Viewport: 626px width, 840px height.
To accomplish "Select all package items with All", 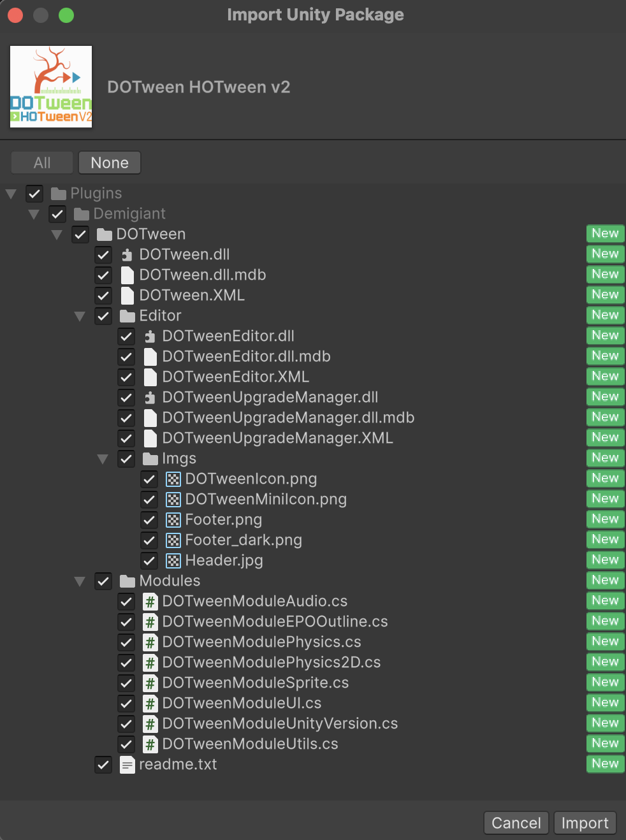I will 42,163.
